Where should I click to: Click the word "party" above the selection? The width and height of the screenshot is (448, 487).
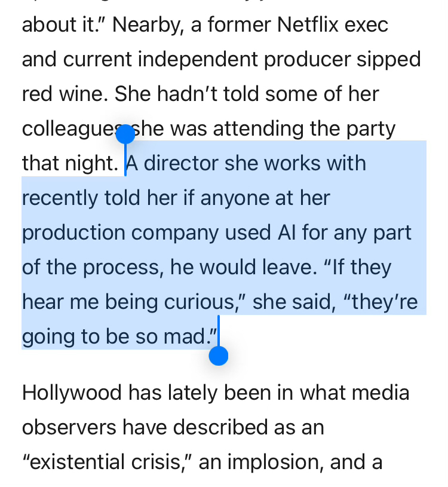click(370, 129)
